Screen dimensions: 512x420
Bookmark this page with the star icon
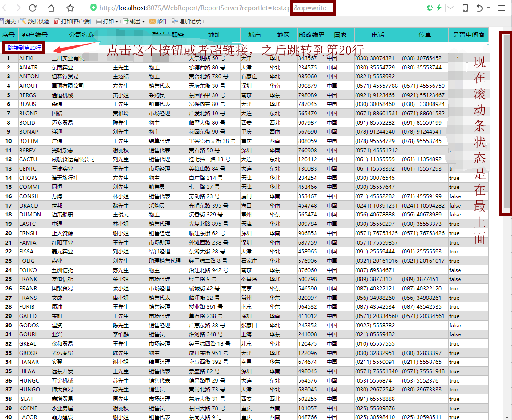pyautogui.click(x=70, y=8)
